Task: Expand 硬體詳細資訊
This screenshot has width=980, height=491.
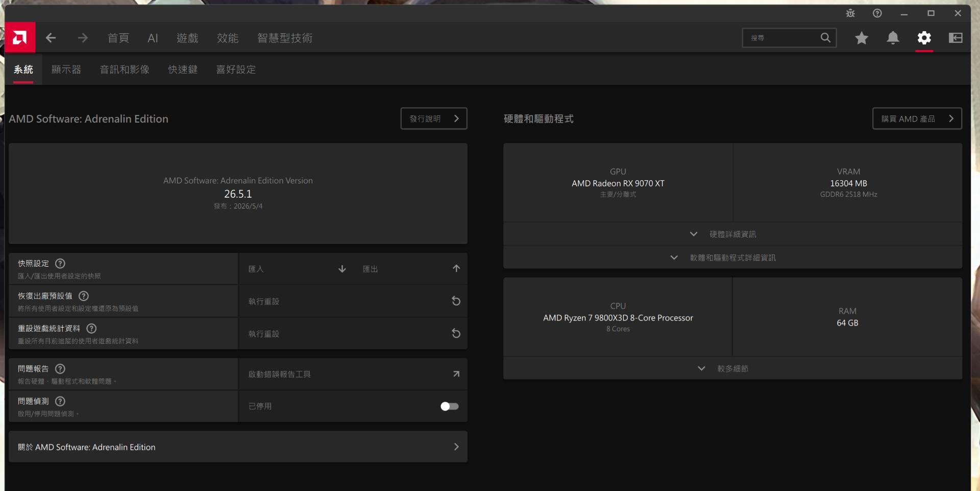Action: click(x=732, y=234)
